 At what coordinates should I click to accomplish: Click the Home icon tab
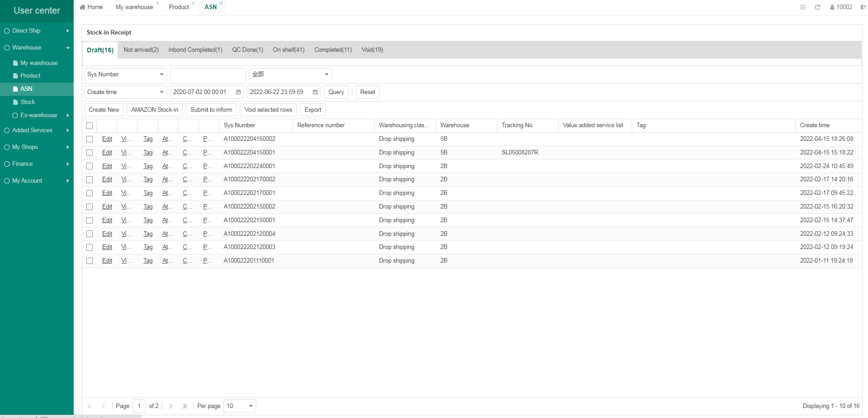click(91, 7)
